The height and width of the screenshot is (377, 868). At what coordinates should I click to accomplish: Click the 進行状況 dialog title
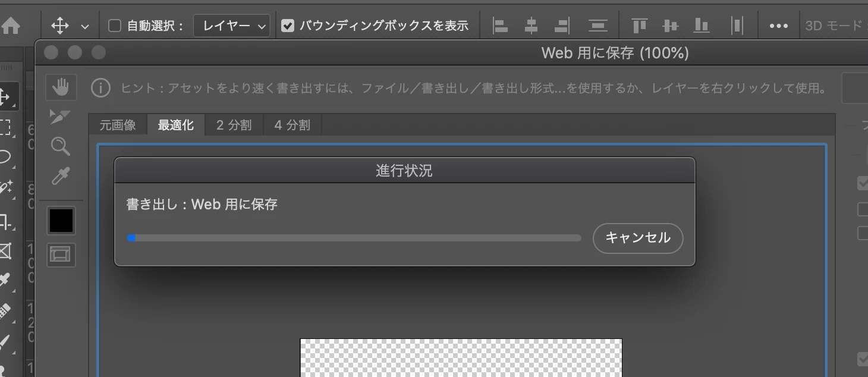pos(404,171)
